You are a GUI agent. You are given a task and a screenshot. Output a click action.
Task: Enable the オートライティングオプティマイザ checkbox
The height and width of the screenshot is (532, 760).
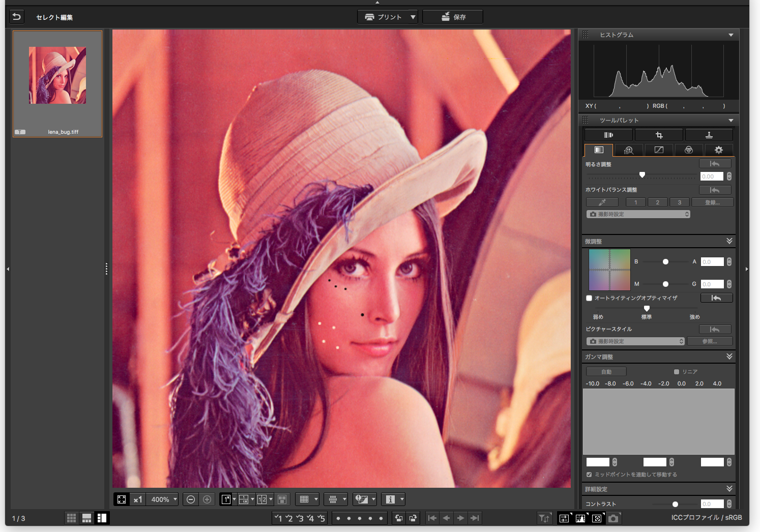589,299
